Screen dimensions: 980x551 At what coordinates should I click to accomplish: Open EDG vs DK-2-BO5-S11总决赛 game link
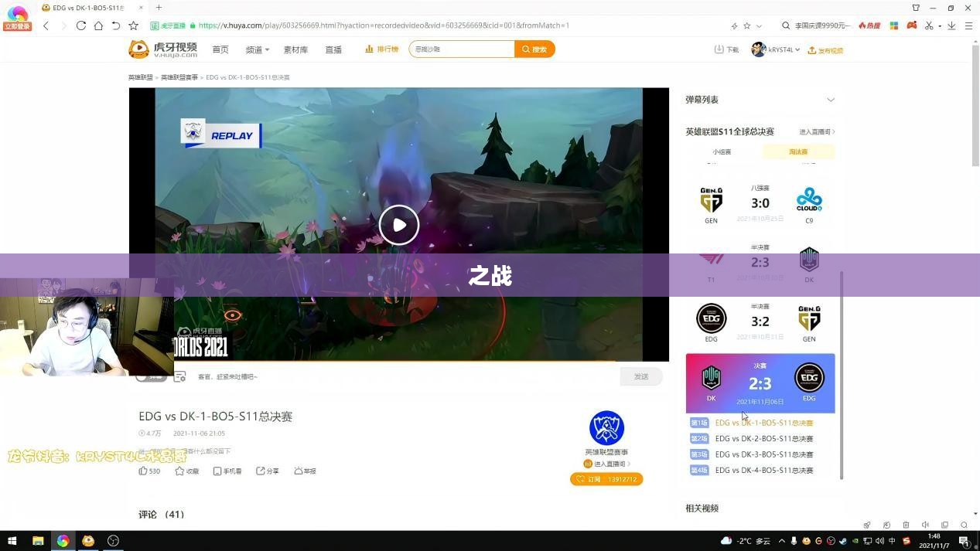tap(764, 439)
